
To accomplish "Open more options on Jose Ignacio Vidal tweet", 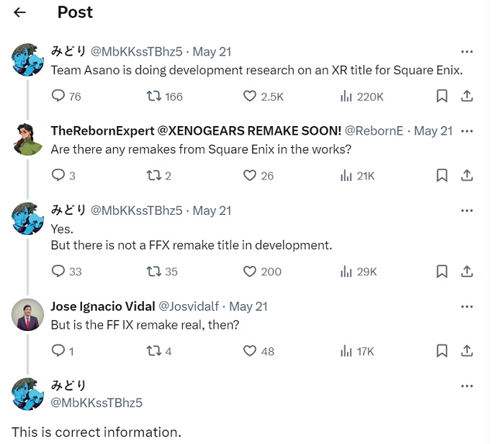I will (x=467, y=306).
